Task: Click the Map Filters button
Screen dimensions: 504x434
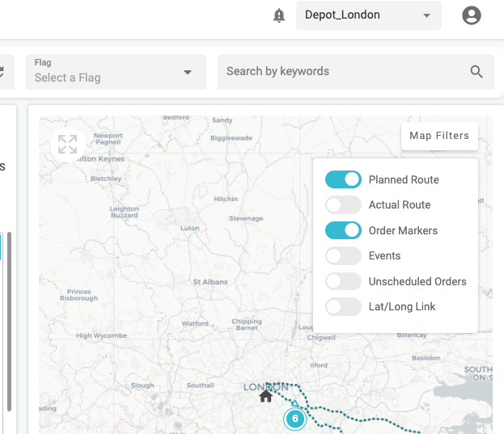Action: 439,136
